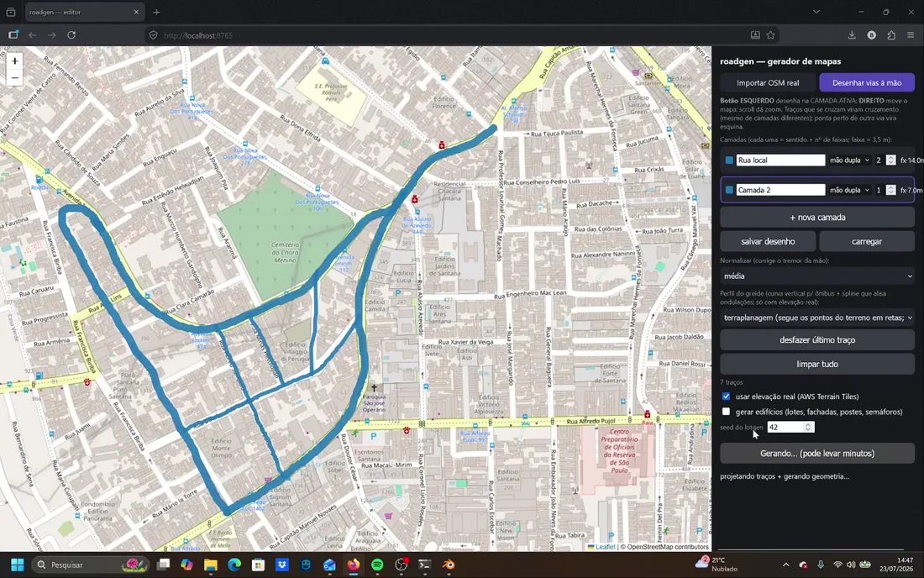Open Microsoft Edge from the taskbar

(x=234, y=565)
